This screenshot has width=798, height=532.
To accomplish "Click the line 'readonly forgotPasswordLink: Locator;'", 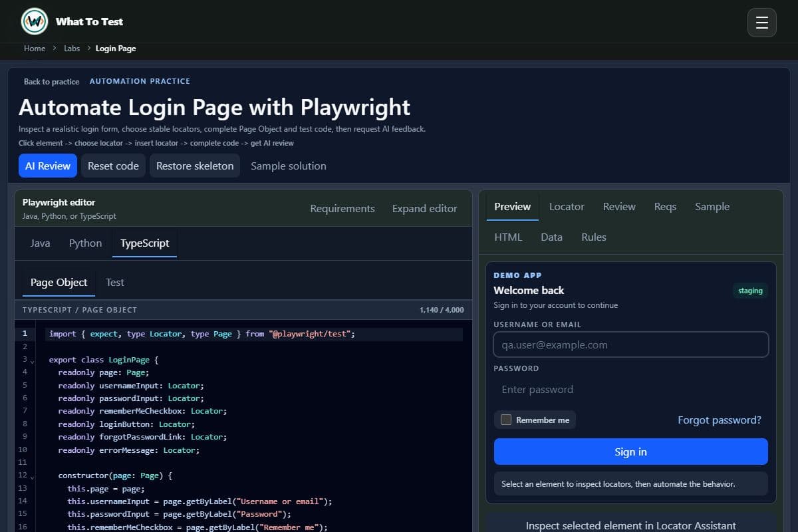I will click(x=143, y=437).
